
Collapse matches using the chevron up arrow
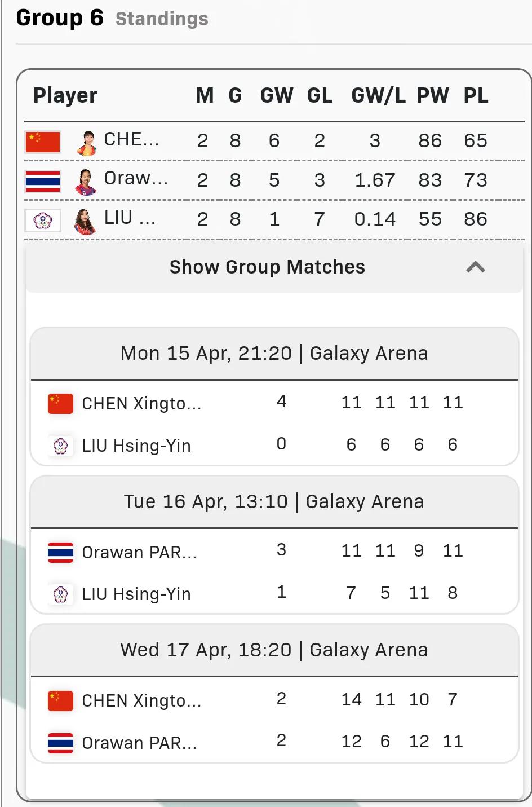point(476,267)
